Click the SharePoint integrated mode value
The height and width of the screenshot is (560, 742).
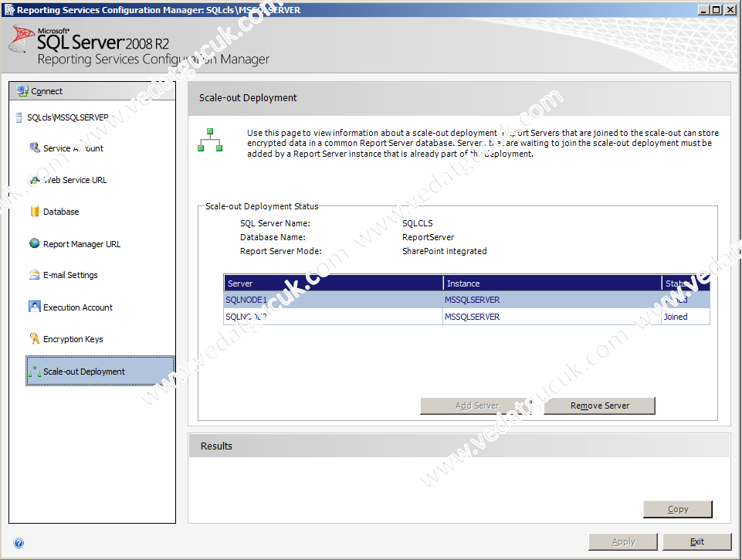click(444, 251)
